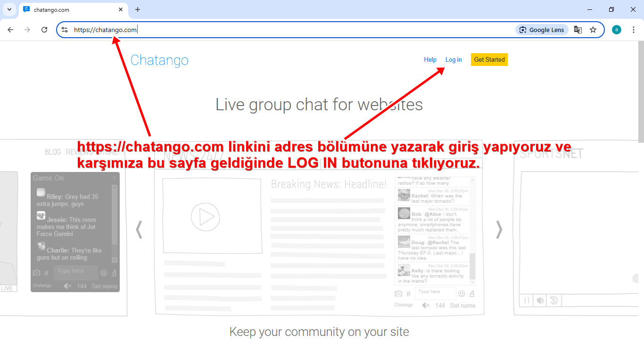This screenshot has width=644, height=343.
Task: Click the browser forward arrow
Action: pos(27,30)
